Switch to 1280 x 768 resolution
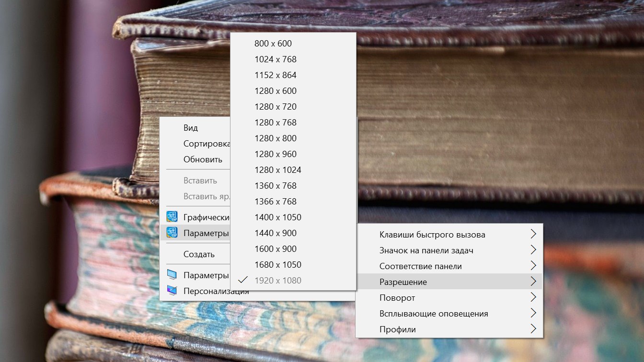This screenshot has width=644, height=362. [293, 123]
